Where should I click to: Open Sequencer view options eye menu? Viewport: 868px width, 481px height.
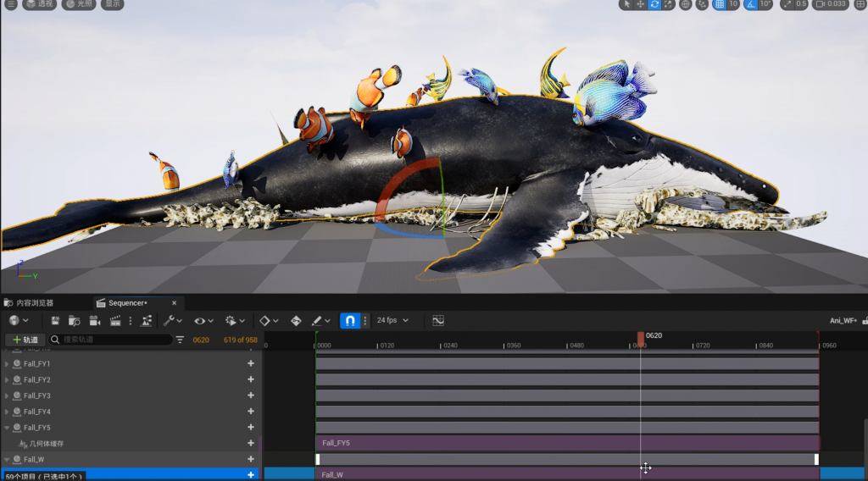click(203, 321)
